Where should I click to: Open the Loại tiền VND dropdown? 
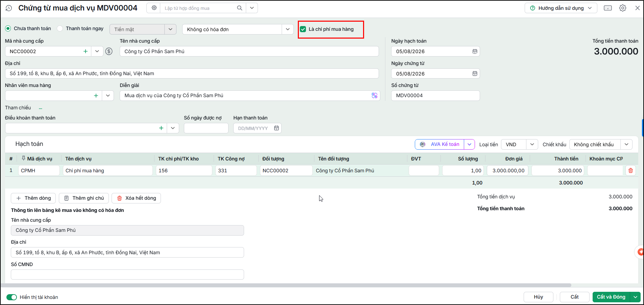(x=532, y=145)
